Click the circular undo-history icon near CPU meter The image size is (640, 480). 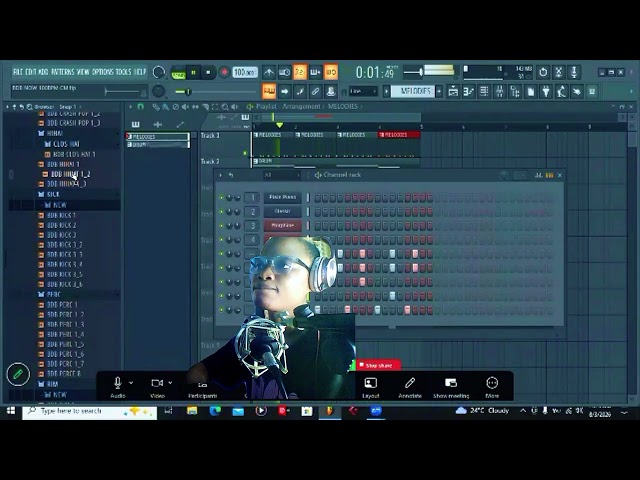coord(543,72)
